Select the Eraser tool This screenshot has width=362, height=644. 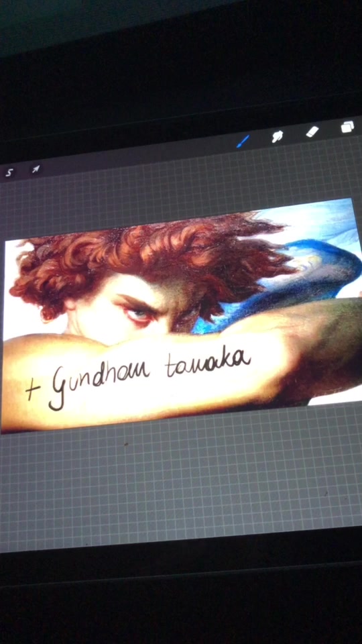[x=312, y=131]
